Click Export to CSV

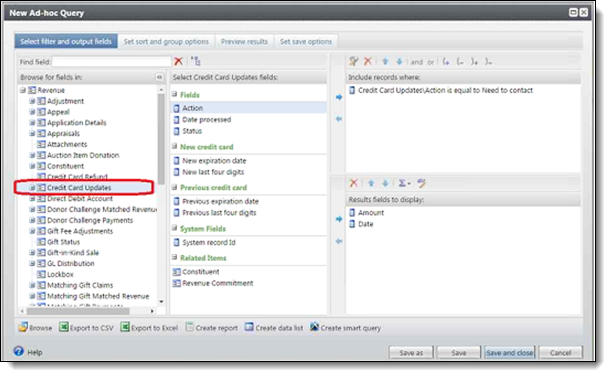[x=86, y=327]
